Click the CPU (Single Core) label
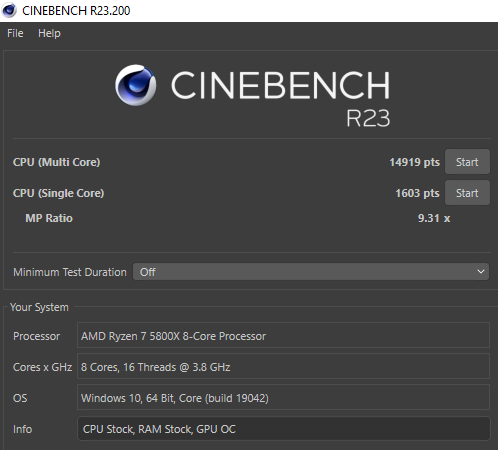 [x=58, y=193]
